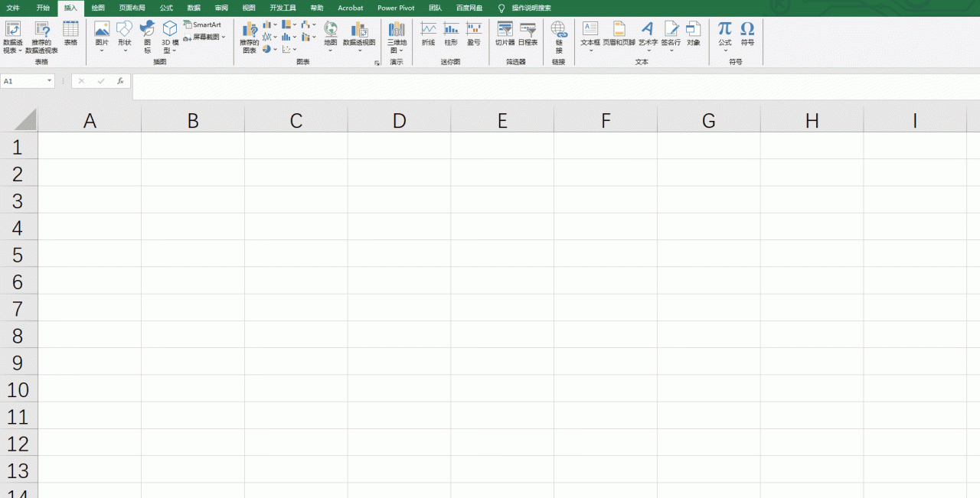Insert a PivotTable (数据透视表)
The width and height of the screenshot is (980, 498).
point(12,37)
